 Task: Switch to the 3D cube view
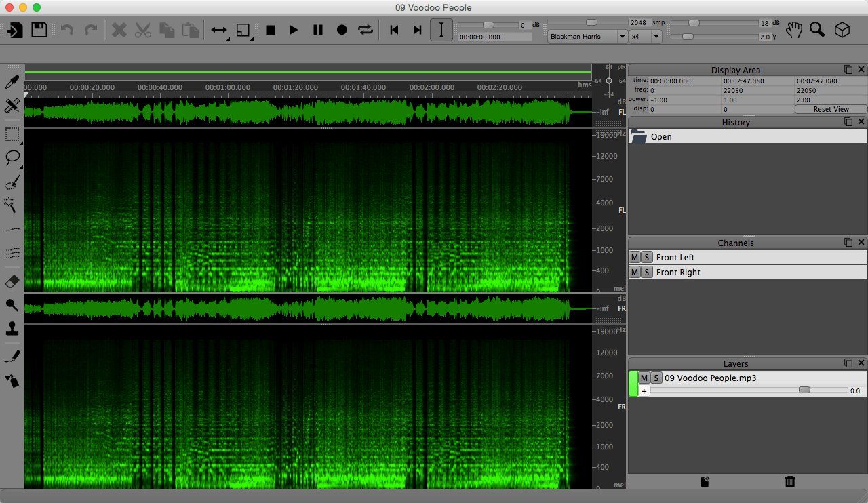tap(842, 30)
